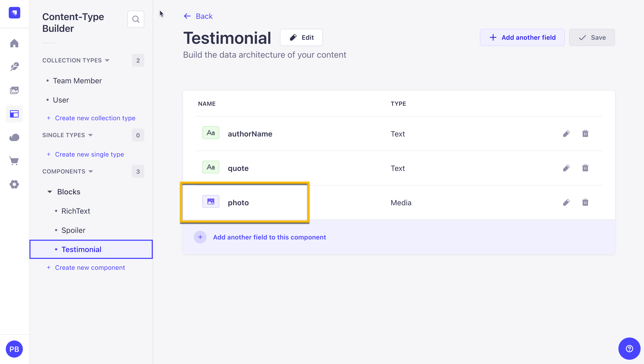This screenshot has height=364, width=644.
Task: Open the Content Manager feather icon
Action: 14,67
